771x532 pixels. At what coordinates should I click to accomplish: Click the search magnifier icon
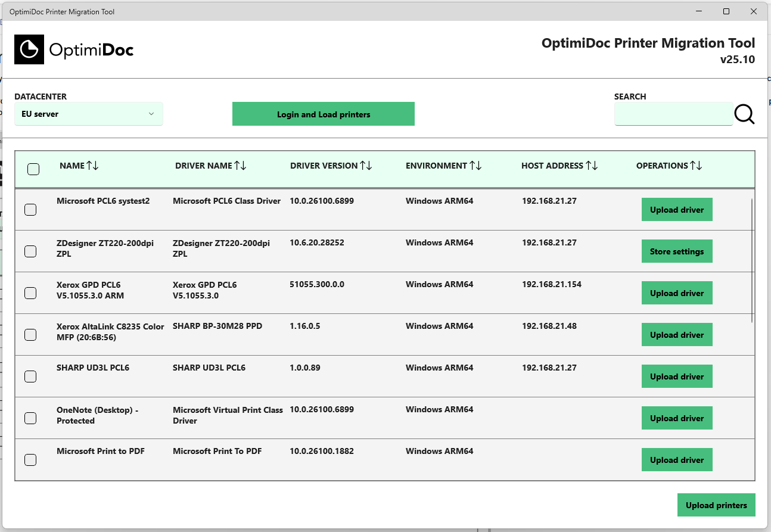744,114
